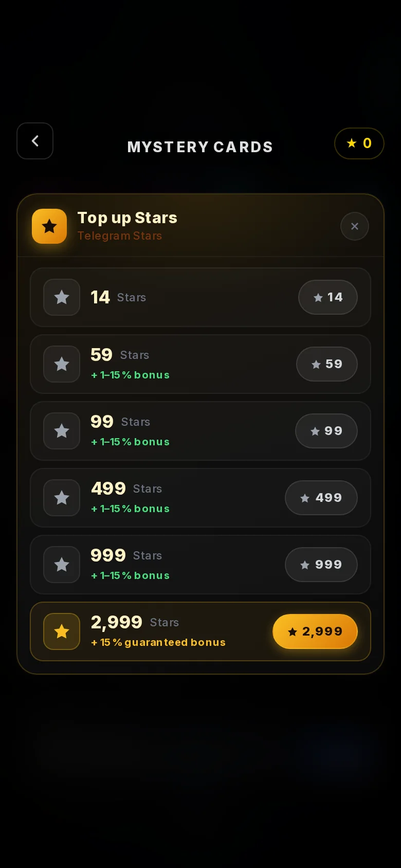
Task: Buy the 999 Stars pack with the 999 price button
Action: [x=321, y=565]
